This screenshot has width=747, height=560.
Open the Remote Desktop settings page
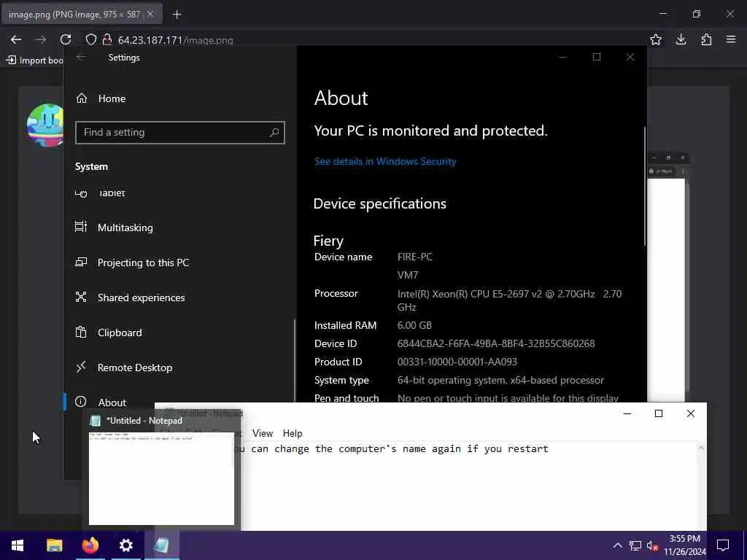[x=123, y=367]
